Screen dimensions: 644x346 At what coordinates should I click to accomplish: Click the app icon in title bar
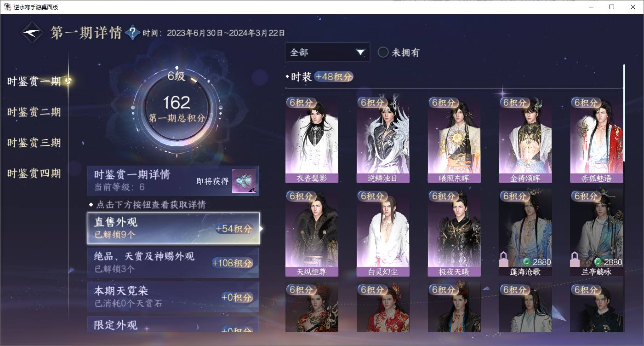coord(8,7)
